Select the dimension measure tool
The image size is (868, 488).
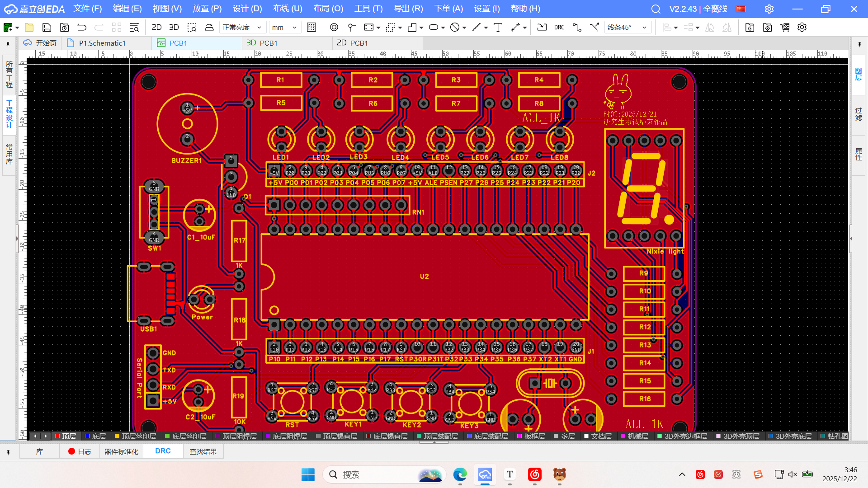[x=515, y=27]
